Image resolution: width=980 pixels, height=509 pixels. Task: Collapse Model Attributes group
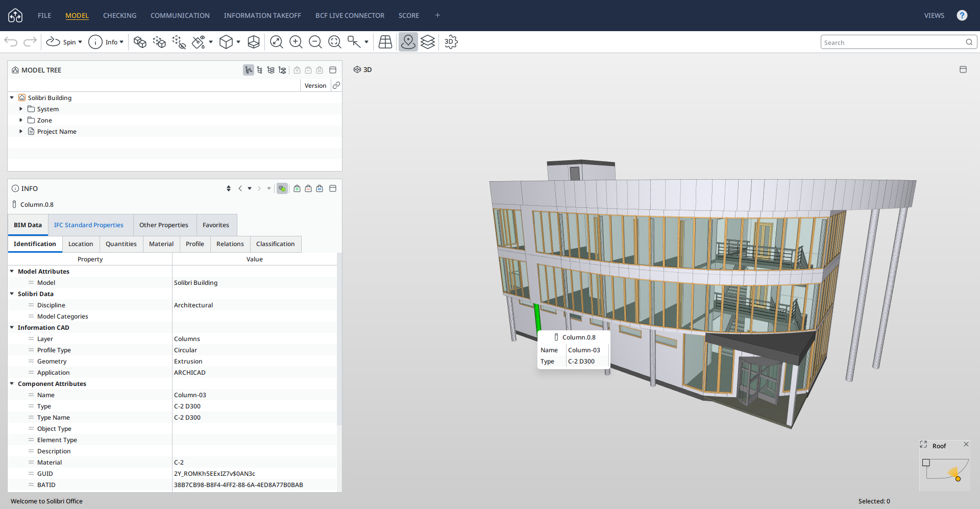click(12, 271)
